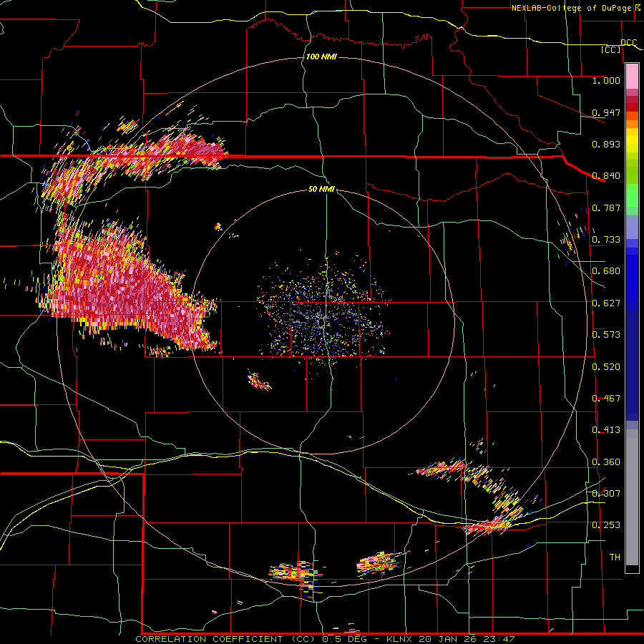The width and height of the screenshot is (644, 644).
Task: Click the 0.360 legend value
Action: [x=606, y=462]
